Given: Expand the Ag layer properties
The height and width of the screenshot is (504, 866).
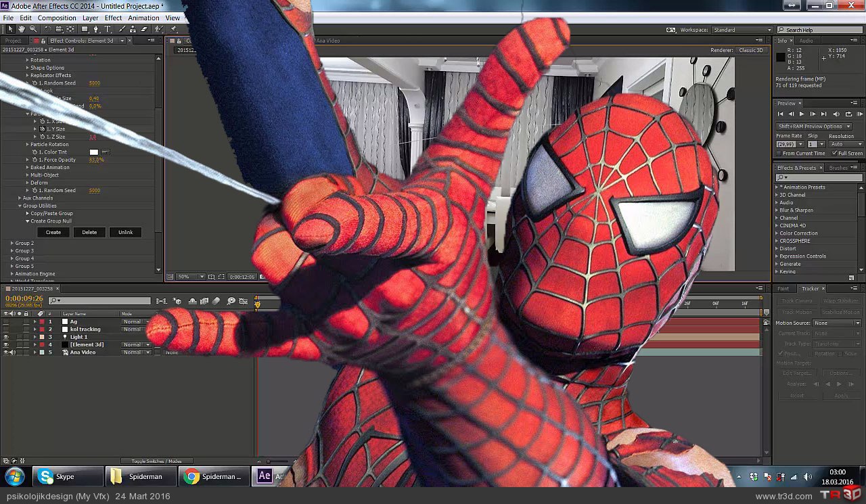Looking at the screenshot, I should pyautogui.click(x=35, y=322).
